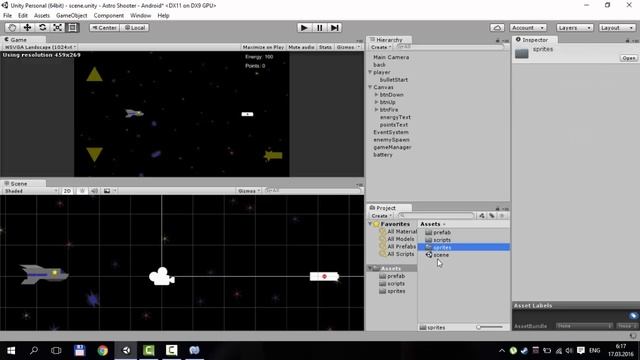The image size is (640, 360).
Task: Open cloud services panel
Action: [x=497, y=28]
